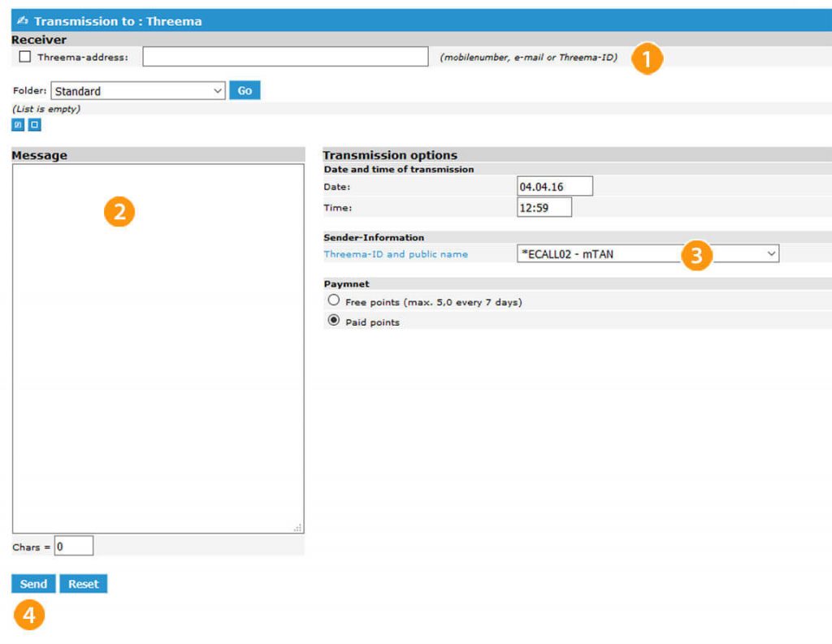Select the Paid points radio button
832x644 pixels.
click(x=333, y=321)
